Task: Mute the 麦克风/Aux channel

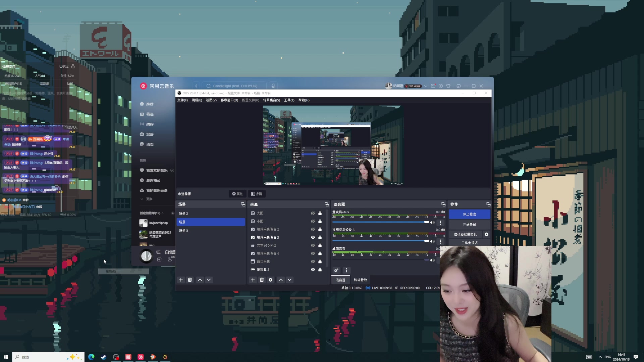Action: (432, 223)
